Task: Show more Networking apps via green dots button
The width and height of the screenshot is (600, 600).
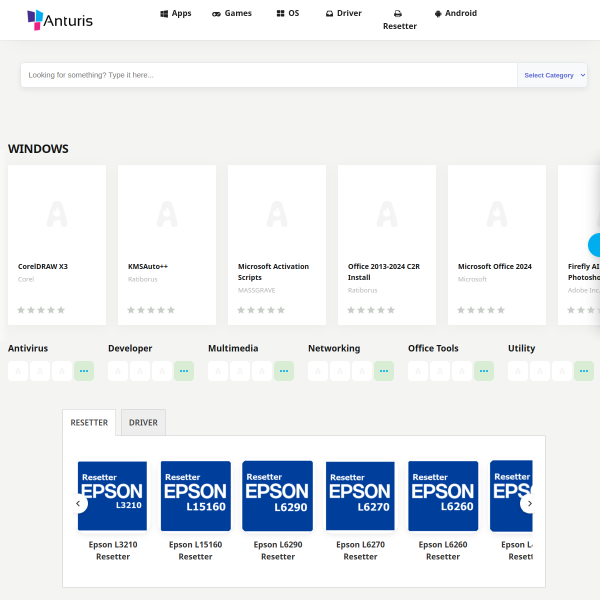Action: click(384, 371)
